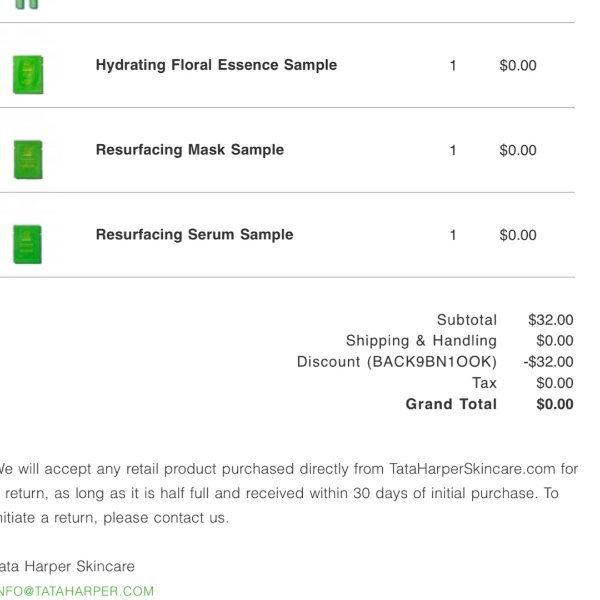Image resolution: width=600 pixels, height=600 pixels.
Task: Click the Tata Harper Skincare signature text
Action: coord(67,566)
